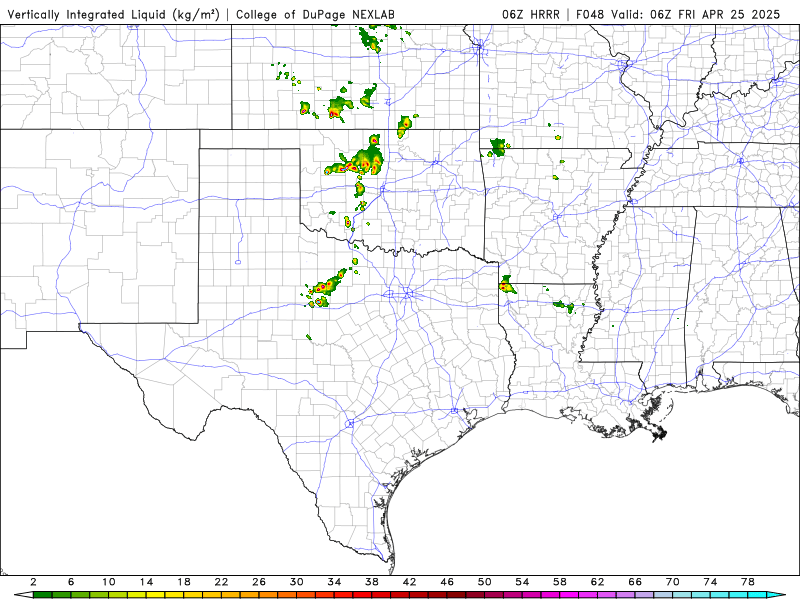Click the color bar label '62'
Screen dimensions: 800x600
click(x=597, y=582)
